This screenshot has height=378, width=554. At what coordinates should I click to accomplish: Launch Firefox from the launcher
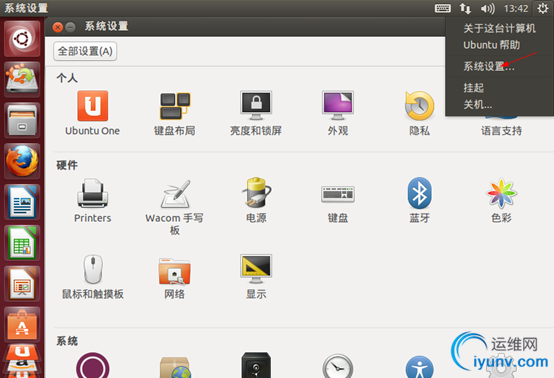[x=22, y=161]
